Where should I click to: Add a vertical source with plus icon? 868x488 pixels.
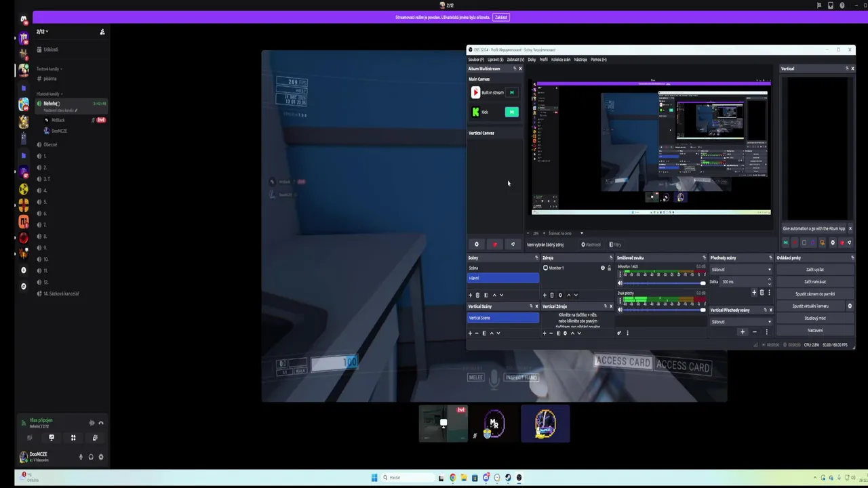(545, 333)
